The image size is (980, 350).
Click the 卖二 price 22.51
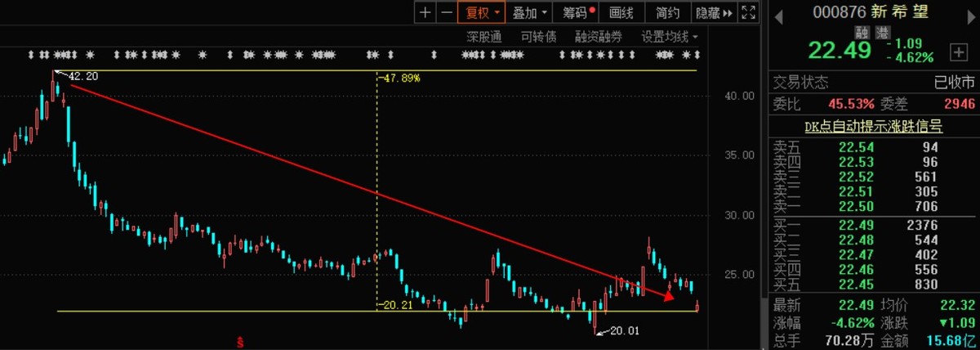click(857, 191)
